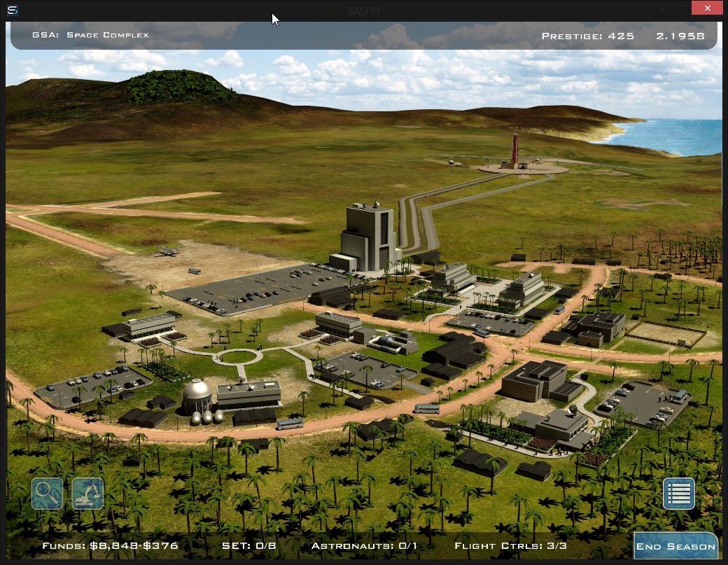Close the BASPM window
728x565 pixels.
707,8
